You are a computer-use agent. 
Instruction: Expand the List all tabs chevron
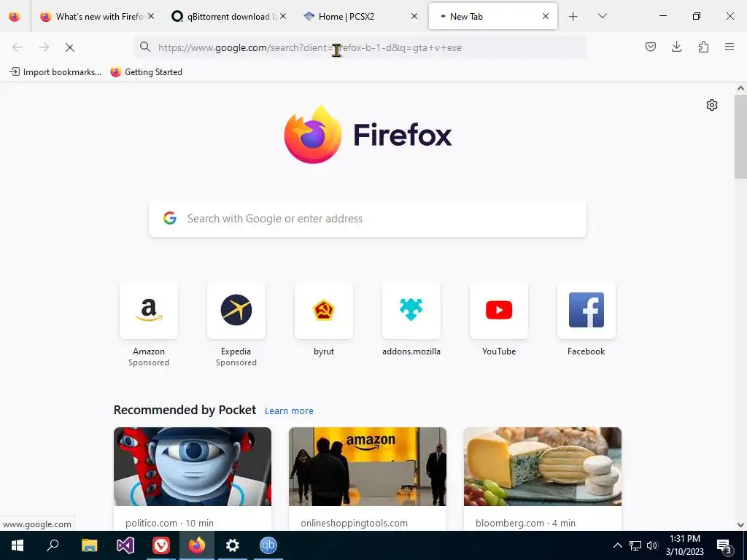(x=602, y=16)
